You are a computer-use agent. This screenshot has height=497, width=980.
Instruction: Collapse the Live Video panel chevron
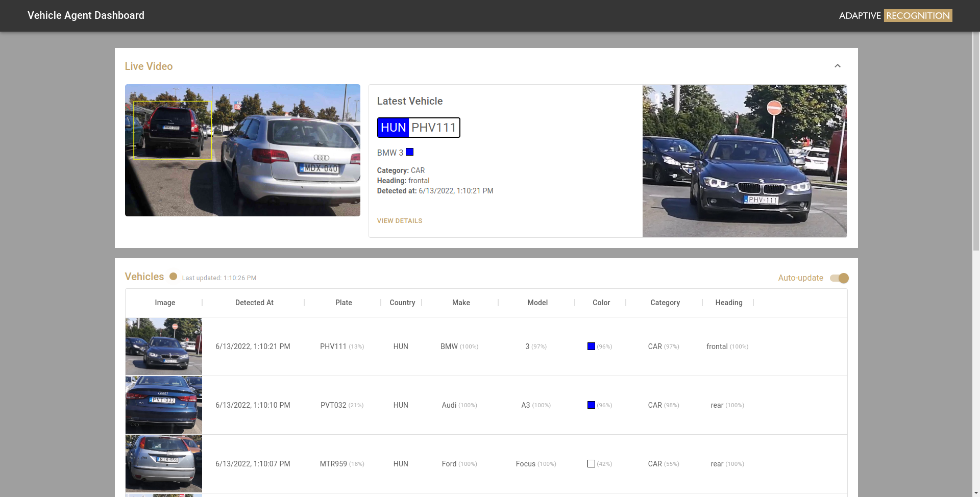pyautogui.click(x=837, y=66)
